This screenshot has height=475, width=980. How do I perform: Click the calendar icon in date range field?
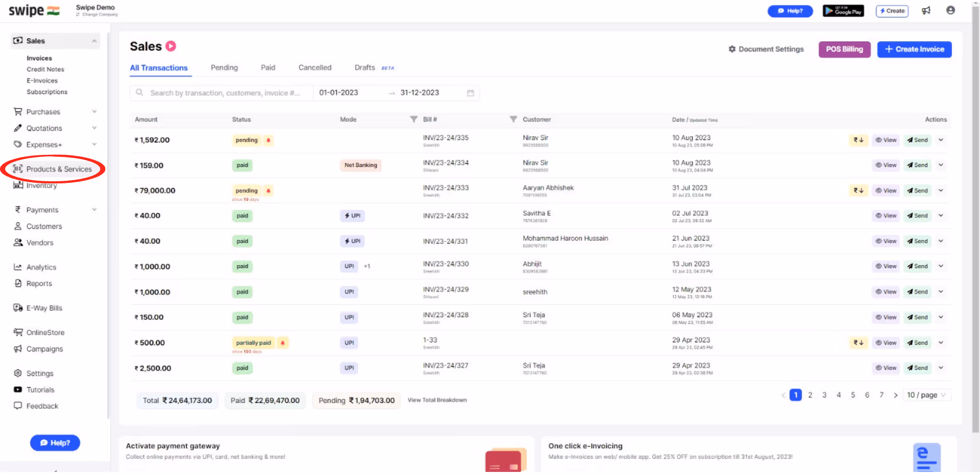click(x=471, y=93)
